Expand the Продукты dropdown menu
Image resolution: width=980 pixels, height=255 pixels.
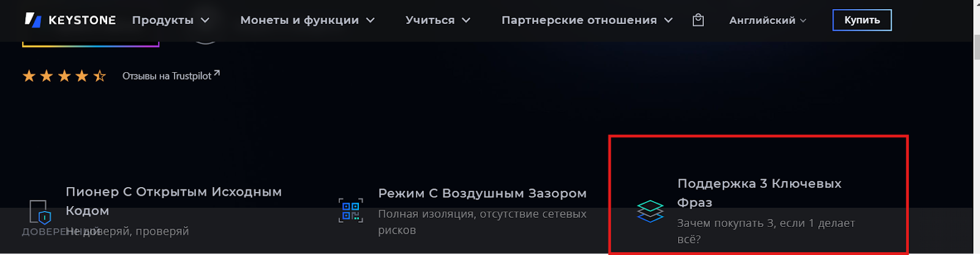tap(171, 20)
